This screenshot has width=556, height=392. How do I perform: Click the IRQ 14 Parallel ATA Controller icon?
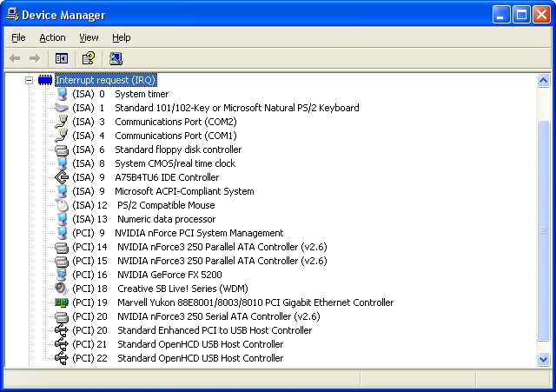click(62, 247)
